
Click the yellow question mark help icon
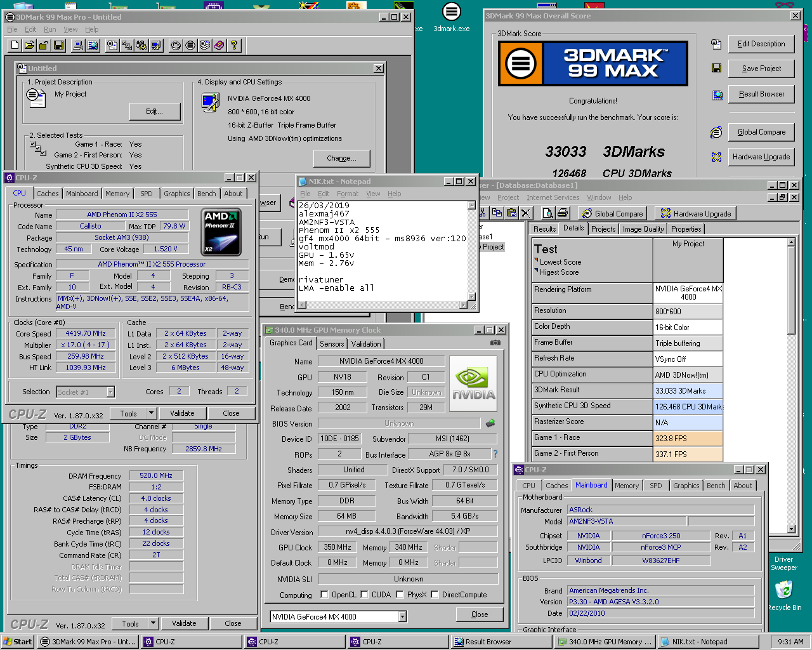233,45
